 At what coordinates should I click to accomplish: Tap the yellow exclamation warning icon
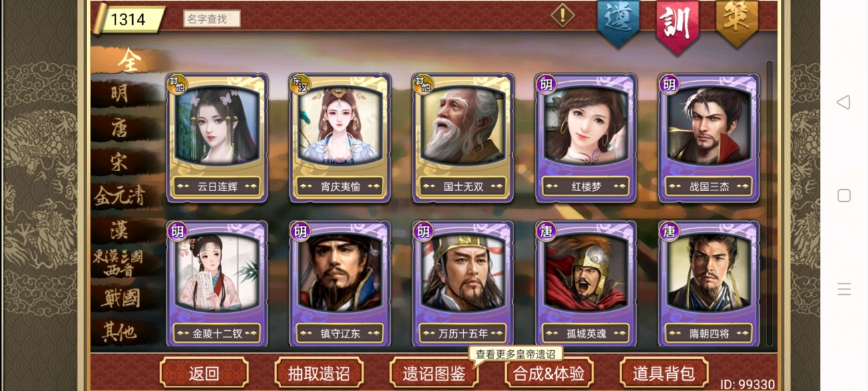tap(562, 15)
